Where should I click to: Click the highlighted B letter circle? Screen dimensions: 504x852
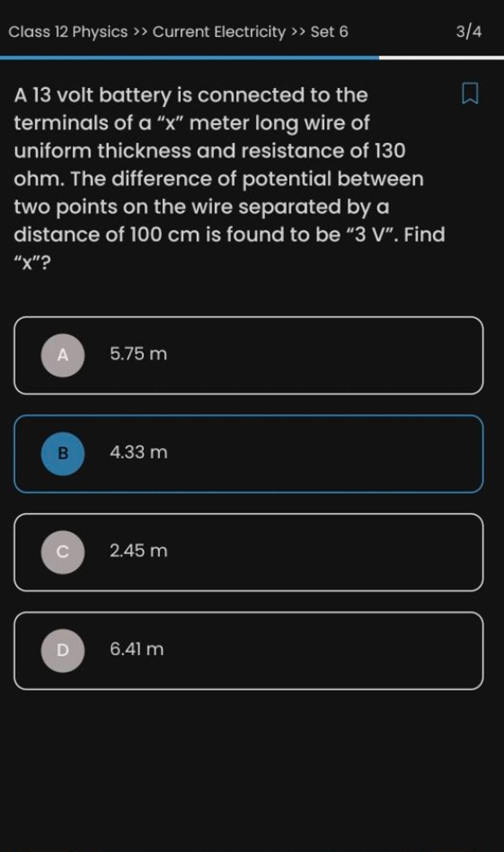(63, 454)
